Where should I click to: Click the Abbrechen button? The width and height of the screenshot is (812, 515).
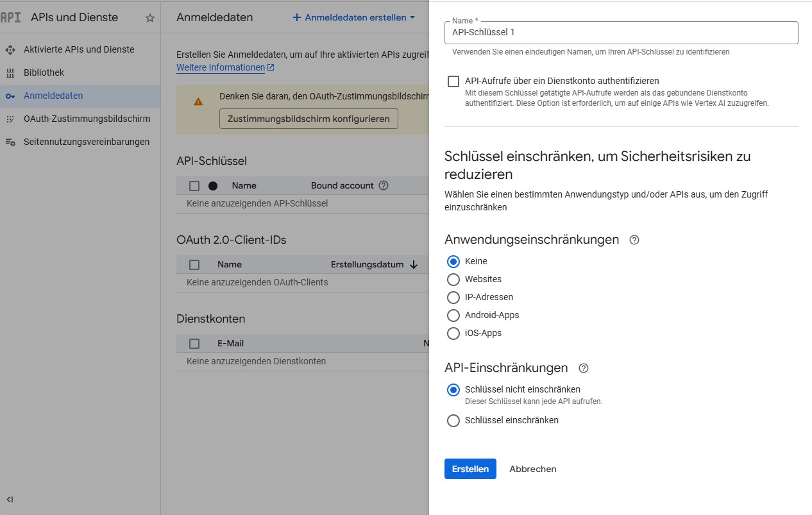[532, 469]
